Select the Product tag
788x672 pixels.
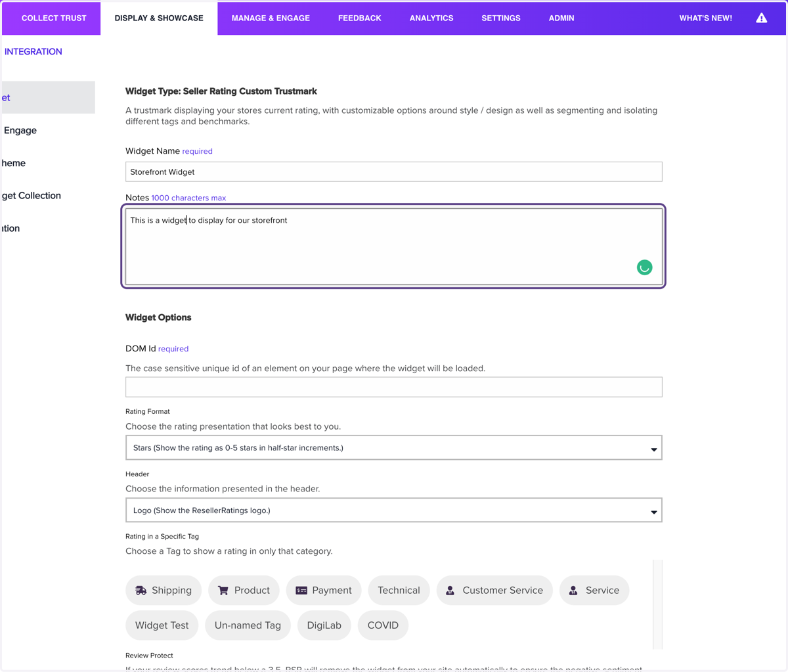click(244, 590)
